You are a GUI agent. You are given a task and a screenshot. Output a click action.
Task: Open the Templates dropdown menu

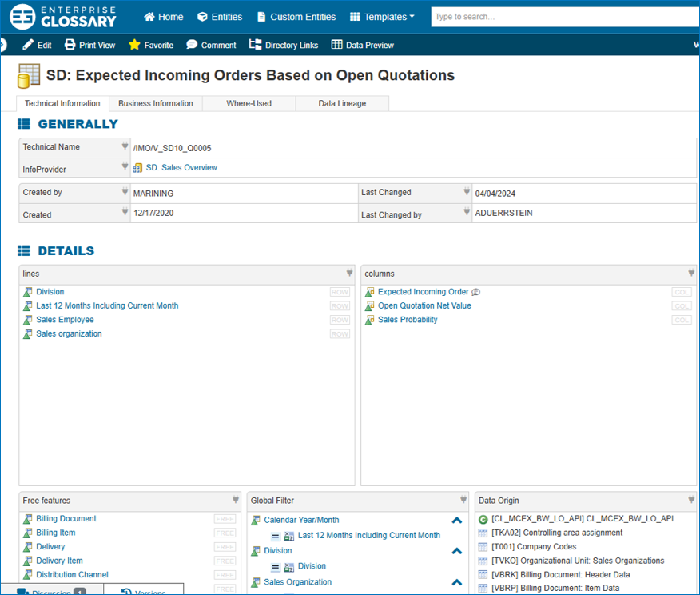(x=382, y=16)
